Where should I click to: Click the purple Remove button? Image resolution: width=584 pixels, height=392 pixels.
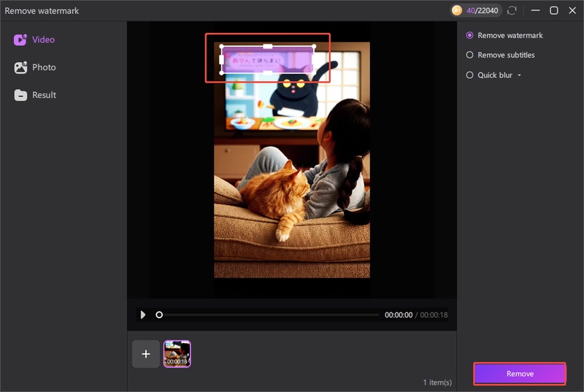(x=520, y=374)
